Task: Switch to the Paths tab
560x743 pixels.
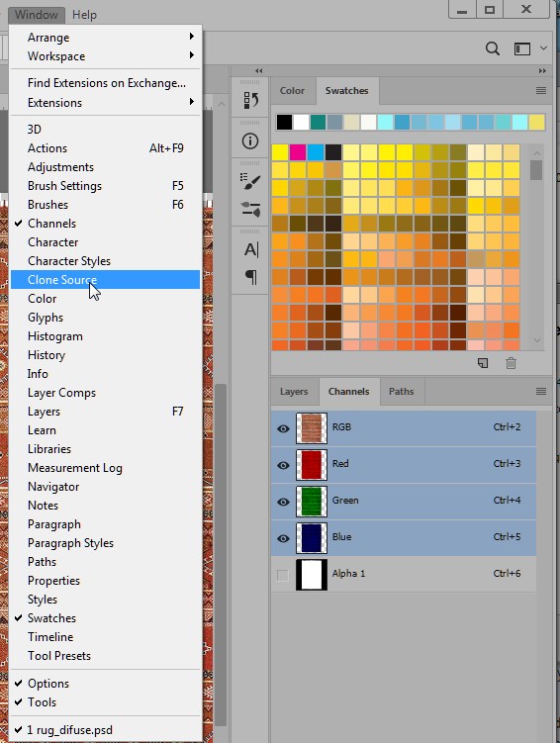Action: 402,392
